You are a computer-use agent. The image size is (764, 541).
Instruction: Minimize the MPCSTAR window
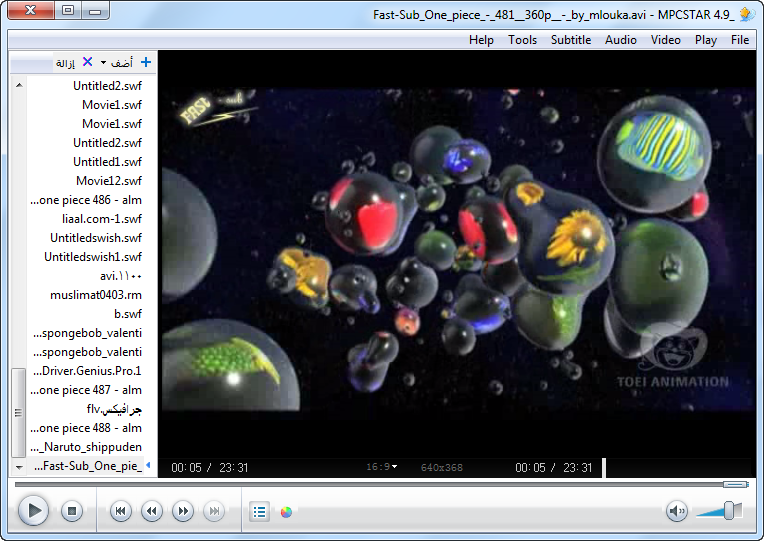(95, 10)
